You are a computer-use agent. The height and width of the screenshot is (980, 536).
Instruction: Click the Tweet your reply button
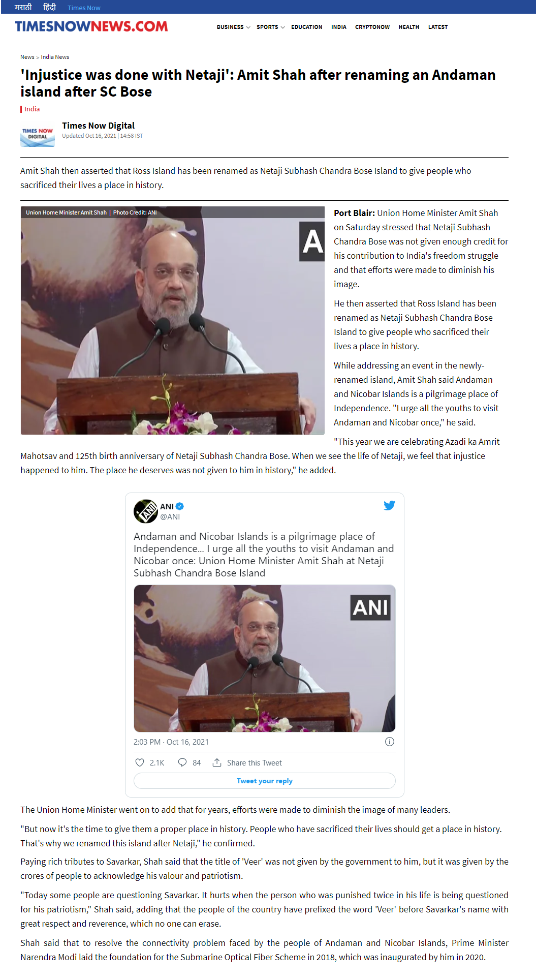(x=265, y=781)
